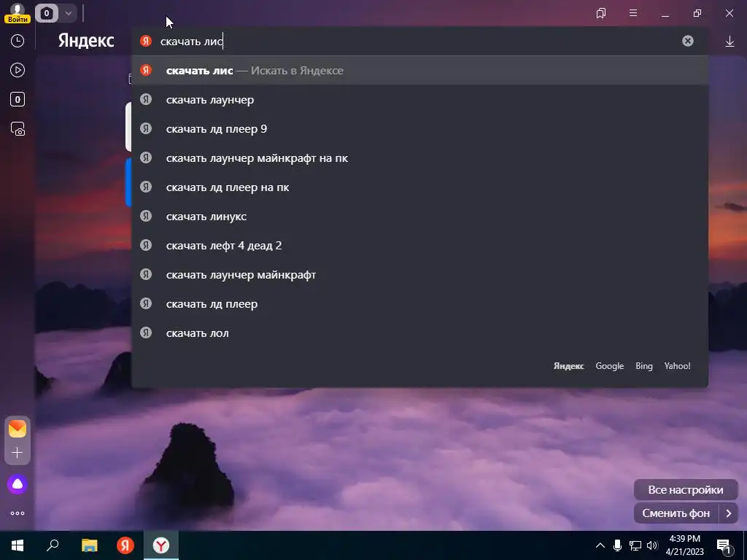747x560 pixels.
Task: Select suggestion 'скачать лол'
Action: [x=419, y=332]
